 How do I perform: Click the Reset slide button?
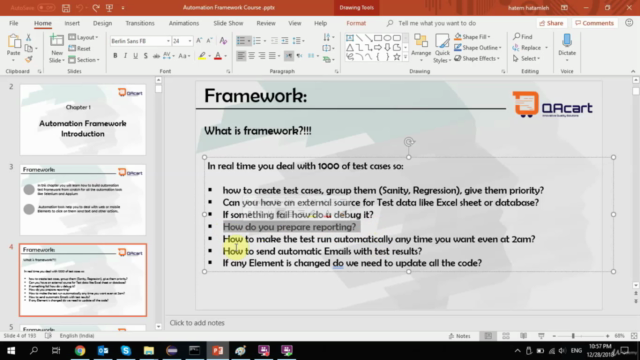pos(80,49)
